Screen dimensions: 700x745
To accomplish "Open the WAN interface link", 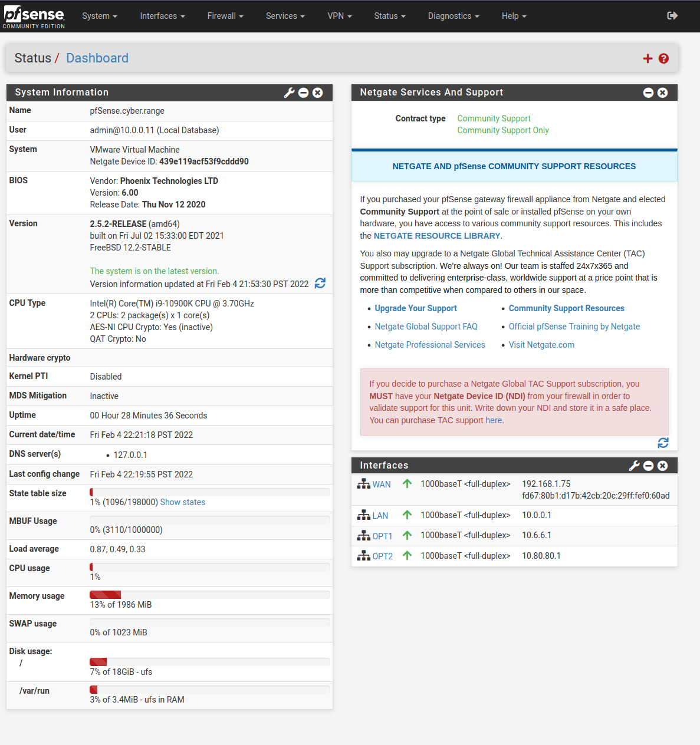I will pos(381,484).
